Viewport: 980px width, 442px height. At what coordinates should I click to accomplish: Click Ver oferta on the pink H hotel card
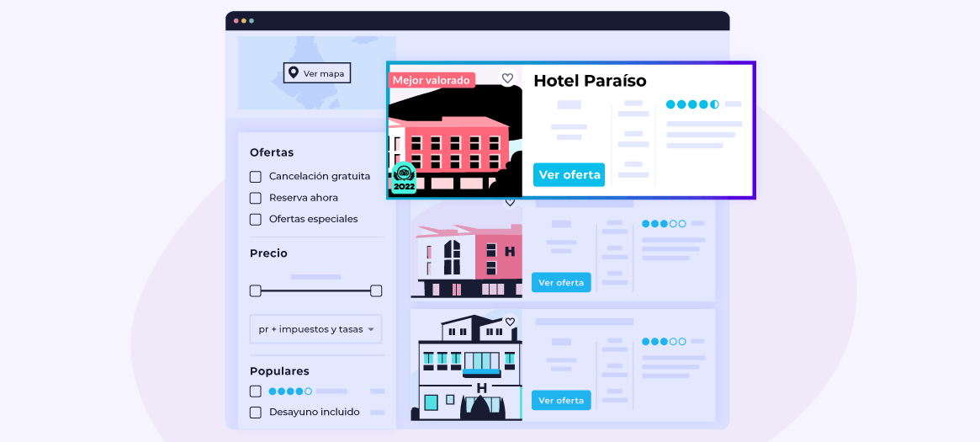[x=561, y=283]
